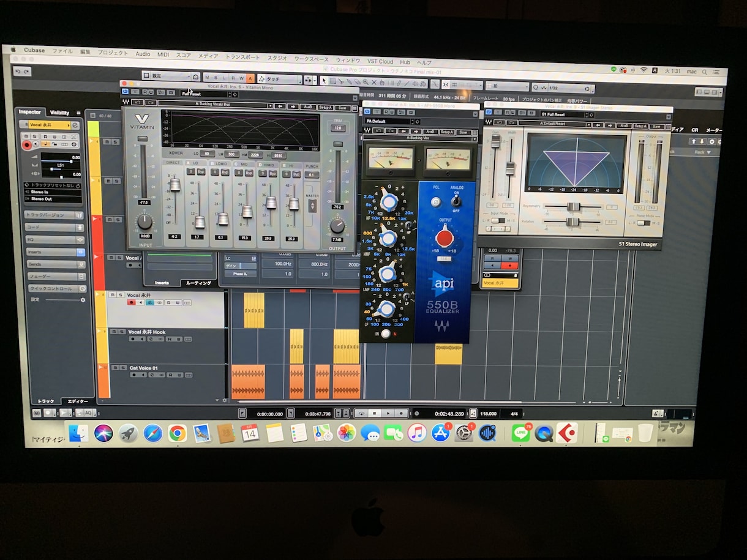Select the object selection arrow tool
The height and width of the screenshot is (560, 747).
point(324,81)
